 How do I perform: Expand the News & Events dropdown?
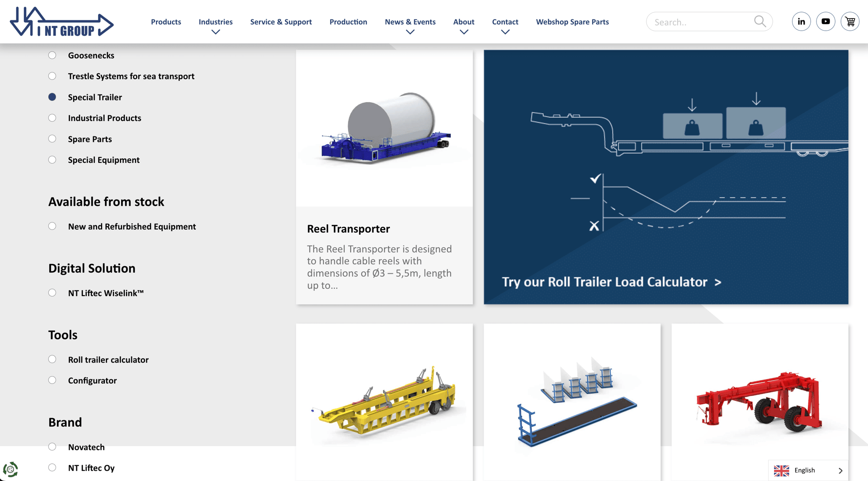click(x=410, y=32)
